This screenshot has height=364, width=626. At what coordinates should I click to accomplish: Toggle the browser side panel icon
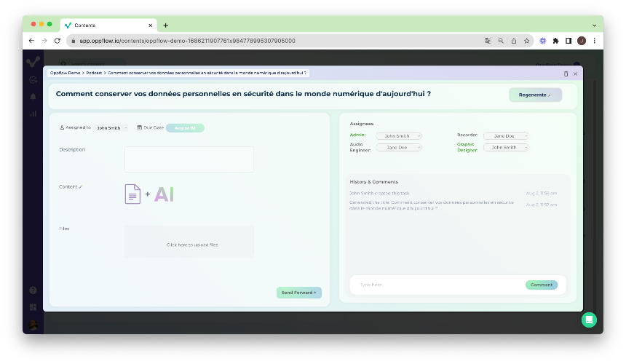[x=568, y=41]
